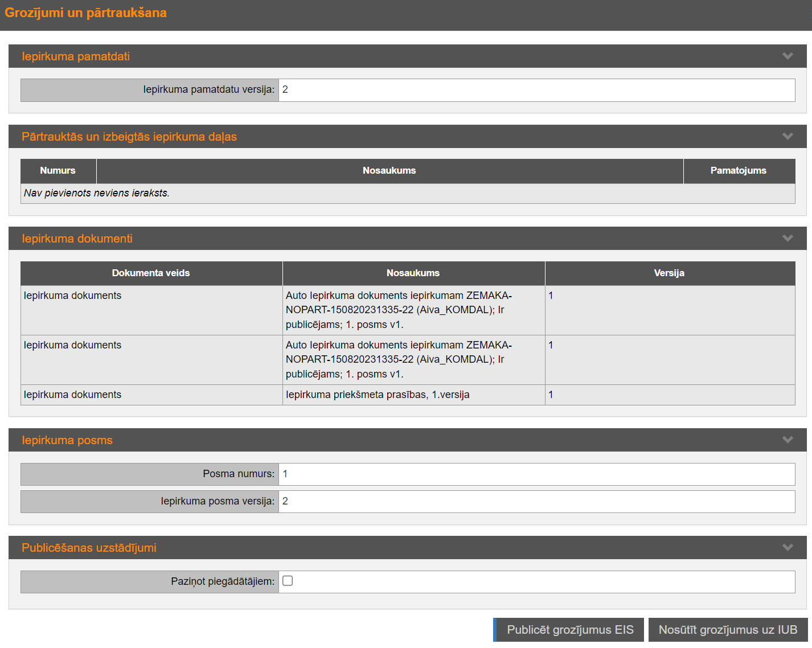Click the Posma numurs value field
Screen dimensions: 812x648
(x=536, y=474)
